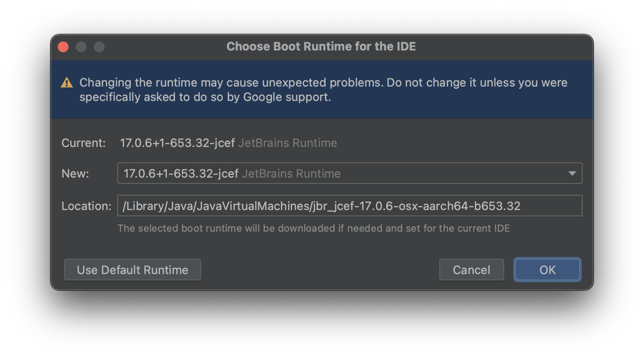644x357 pixels.
Task: Click the yellow minimize circle
Action: pos(81,46)
